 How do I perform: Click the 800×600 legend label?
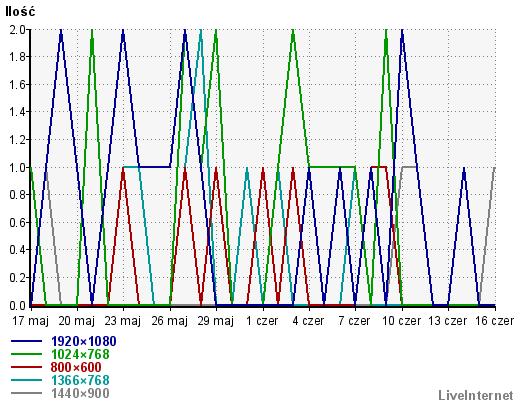coord(76,367)
